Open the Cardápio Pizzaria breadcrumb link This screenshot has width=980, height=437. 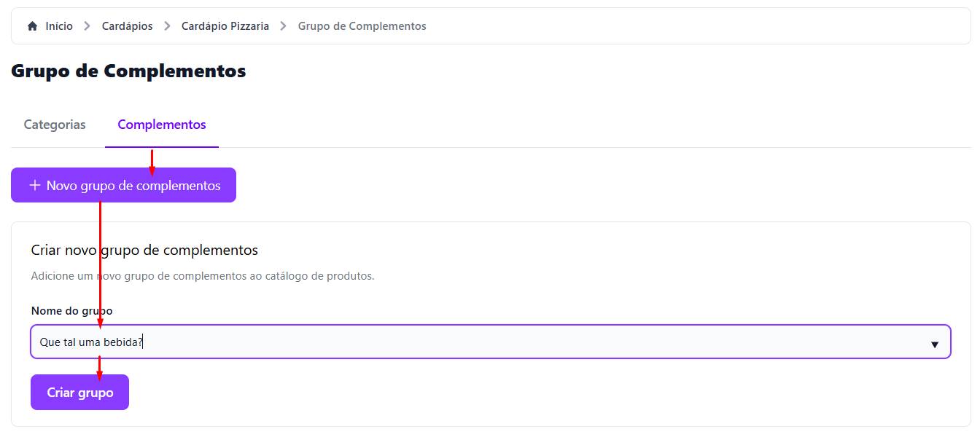(225, 26)
